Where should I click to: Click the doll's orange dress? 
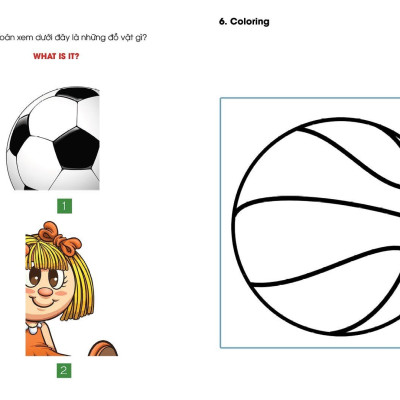click(42, 342)
